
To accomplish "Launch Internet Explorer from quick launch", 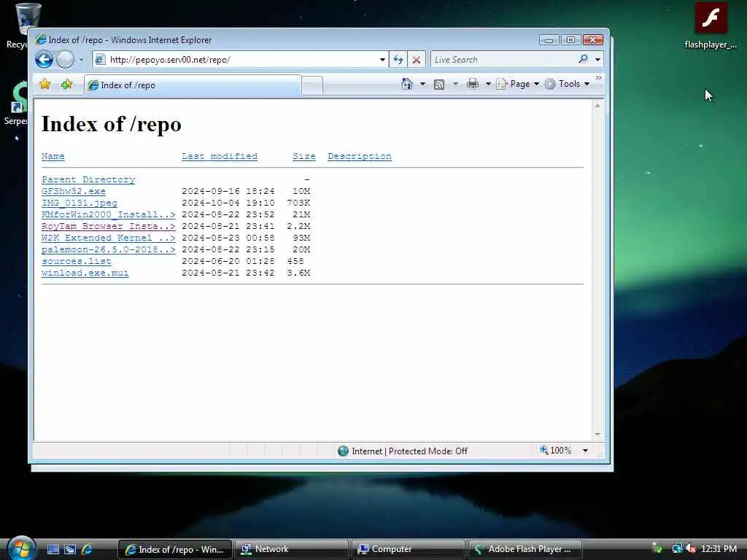I will [x=87, y=550].
